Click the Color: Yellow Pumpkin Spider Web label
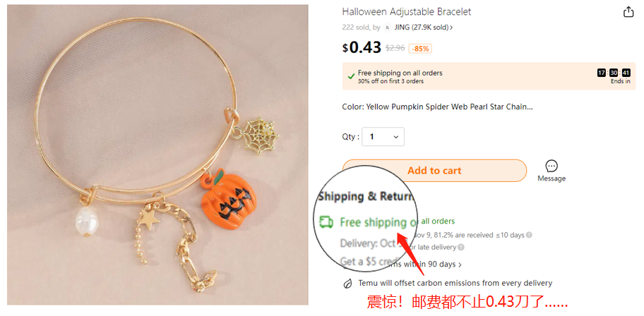644x316 pixels. [437, 107]
